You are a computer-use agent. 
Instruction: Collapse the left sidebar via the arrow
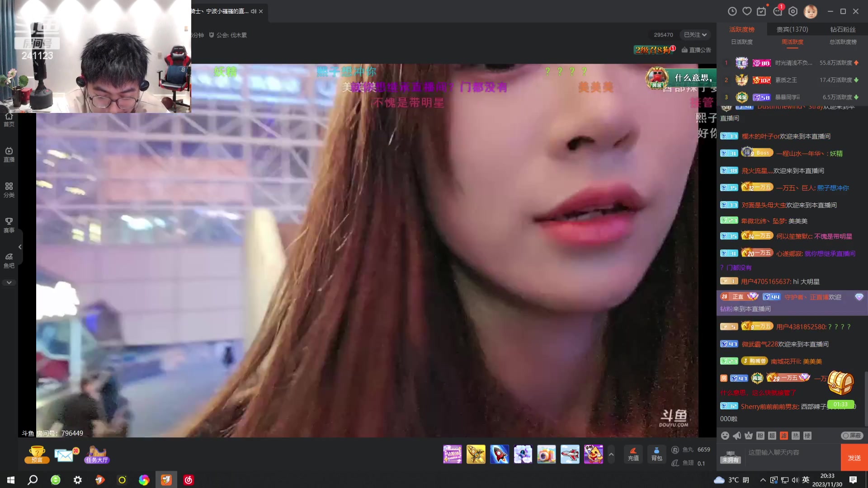[x=20, y=247]
